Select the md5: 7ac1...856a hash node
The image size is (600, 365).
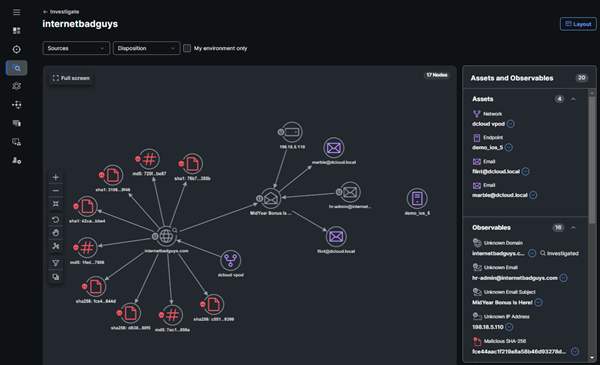(x=173, y=315)
